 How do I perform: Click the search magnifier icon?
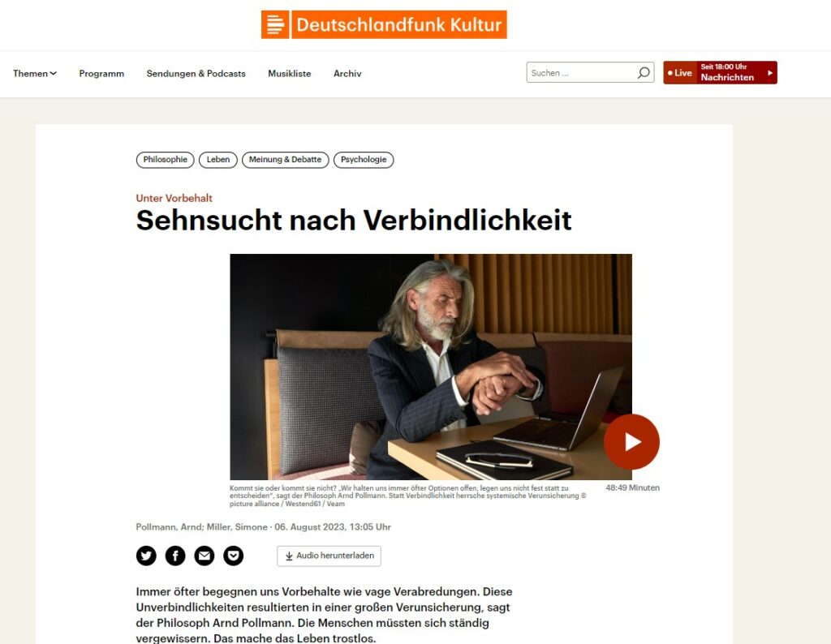click(644, 72)
